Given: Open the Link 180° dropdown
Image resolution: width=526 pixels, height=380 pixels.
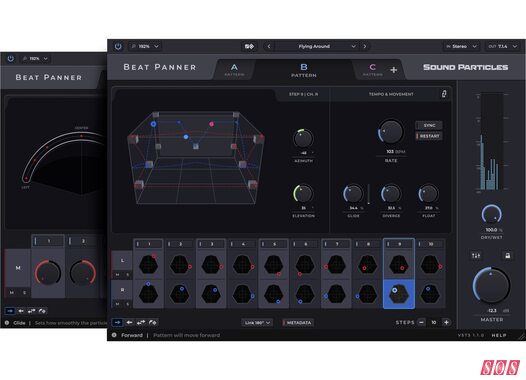Looking at the screenshot, I should tap(257, 323).
